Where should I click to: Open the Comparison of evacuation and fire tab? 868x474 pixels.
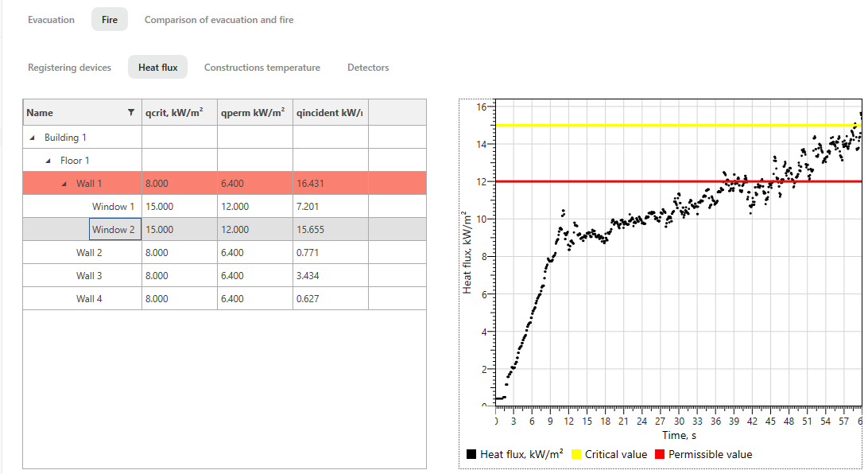[x=218, y=19]
